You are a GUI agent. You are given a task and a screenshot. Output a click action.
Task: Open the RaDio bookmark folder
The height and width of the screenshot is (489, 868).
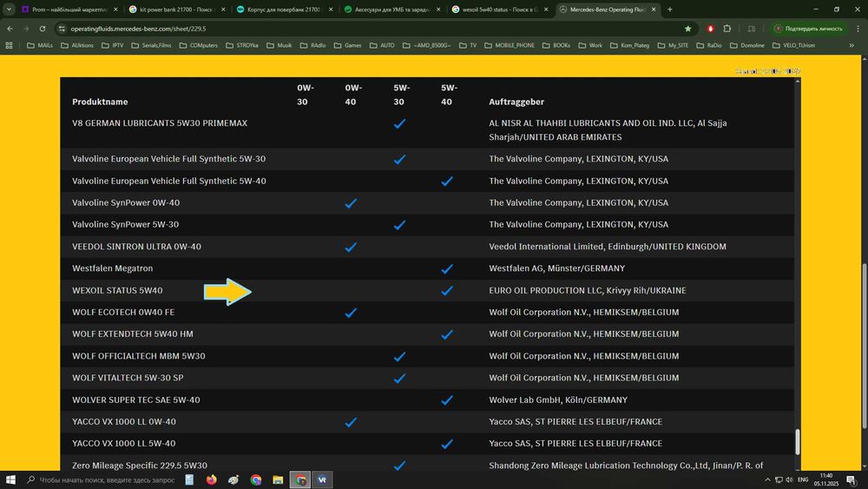click(x=708, y=45)
